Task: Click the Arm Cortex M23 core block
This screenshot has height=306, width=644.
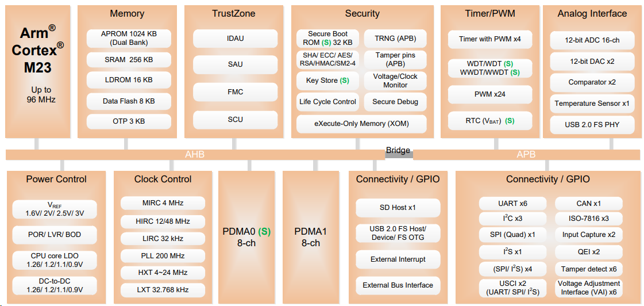Action: click(x=38, y=71)
